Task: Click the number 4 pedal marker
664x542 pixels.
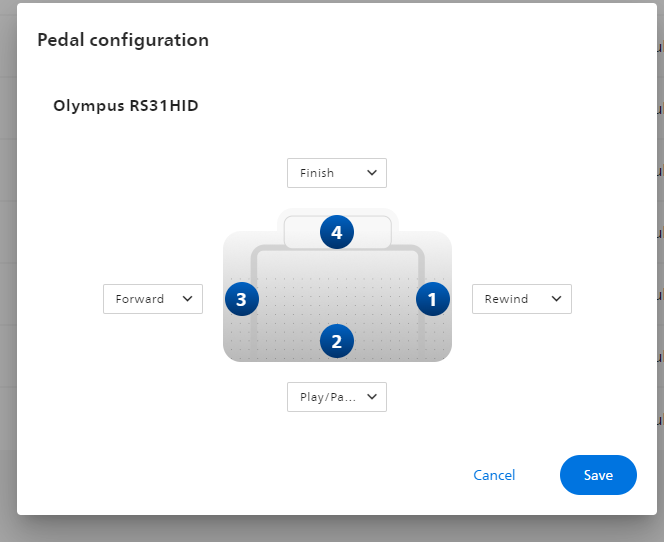Action: (x=337, y=232)
